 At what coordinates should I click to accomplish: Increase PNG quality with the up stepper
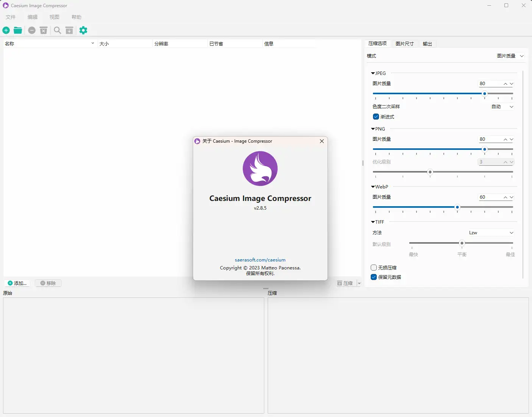pos(505,139)
